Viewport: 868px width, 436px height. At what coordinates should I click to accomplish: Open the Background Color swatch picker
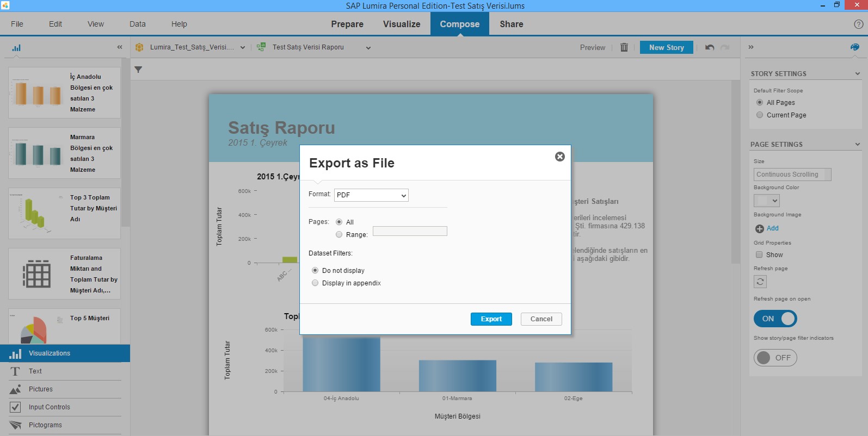click(766, 201)
